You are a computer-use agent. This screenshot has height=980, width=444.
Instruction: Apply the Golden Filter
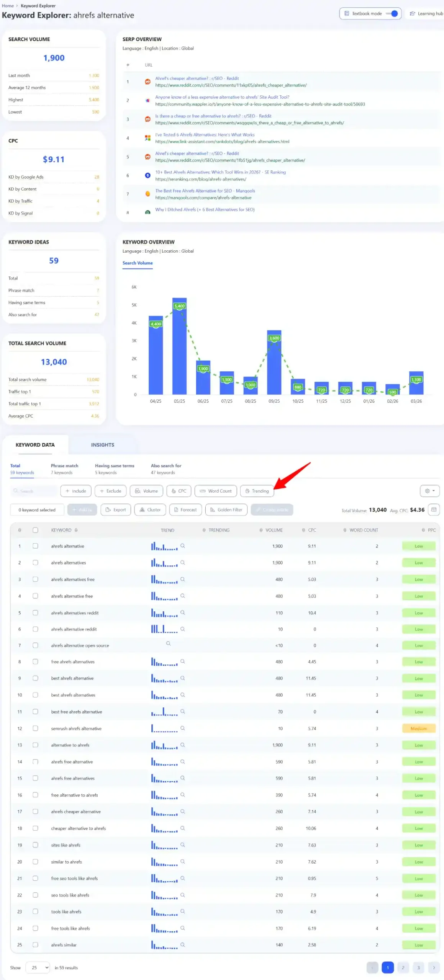point(226,510)
